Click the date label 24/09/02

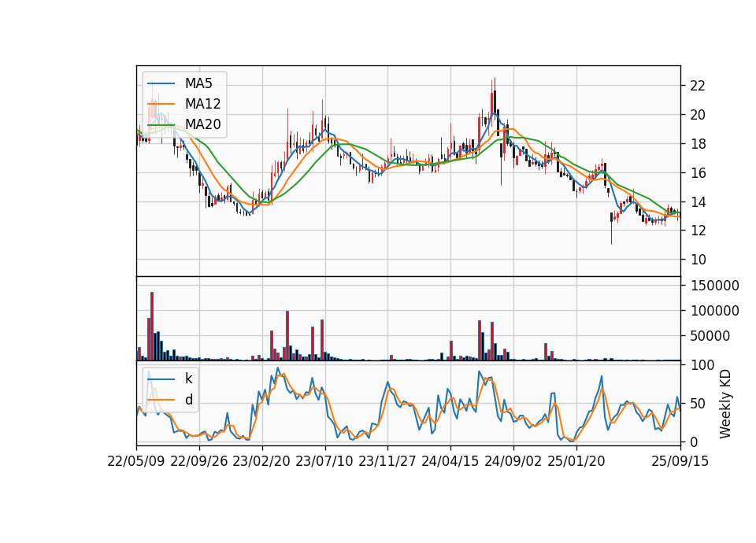513,461
